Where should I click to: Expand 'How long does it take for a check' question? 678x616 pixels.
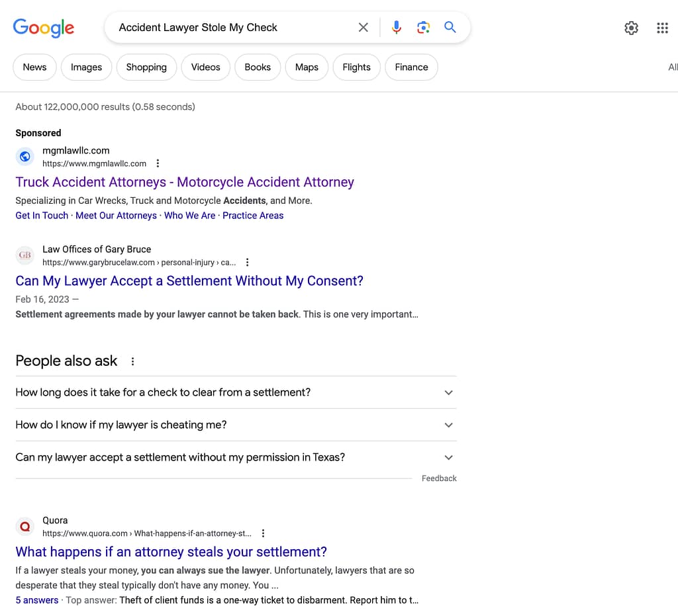click(236, 392)
